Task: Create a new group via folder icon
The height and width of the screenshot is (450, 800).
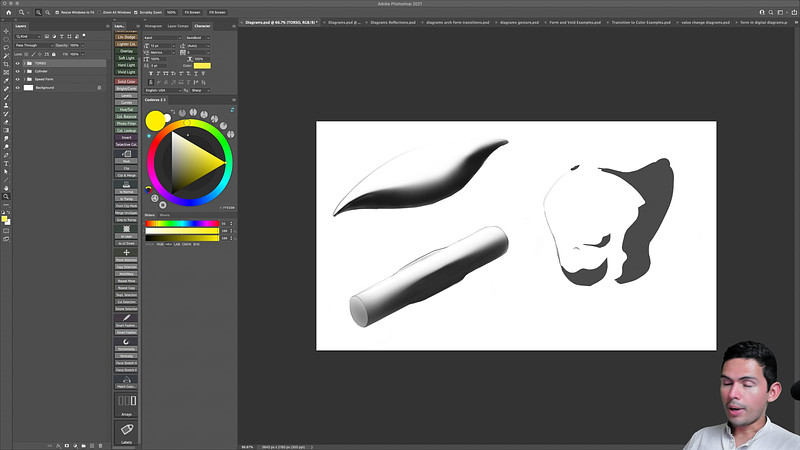Action: [x=84, y=445]
